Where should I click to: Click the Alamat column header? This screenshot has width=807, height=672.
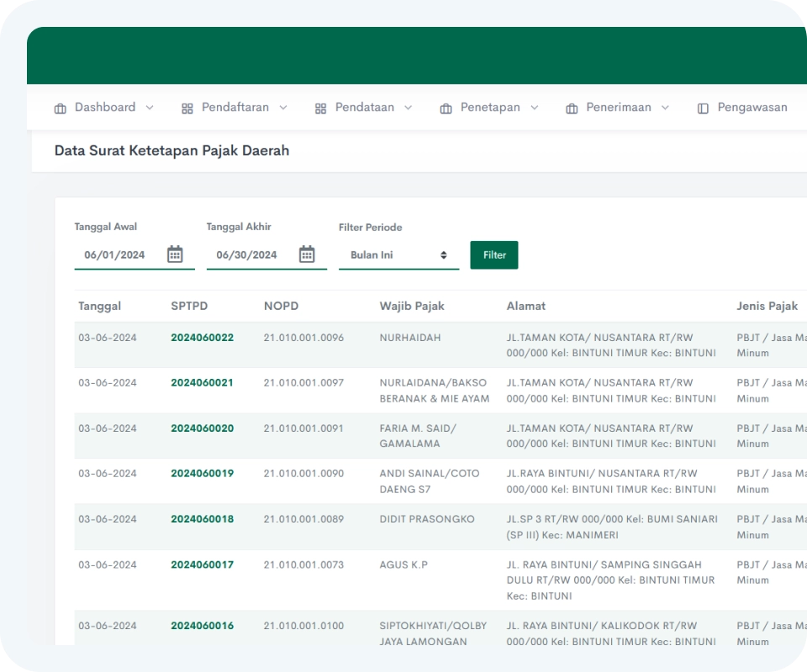[526, 306]
